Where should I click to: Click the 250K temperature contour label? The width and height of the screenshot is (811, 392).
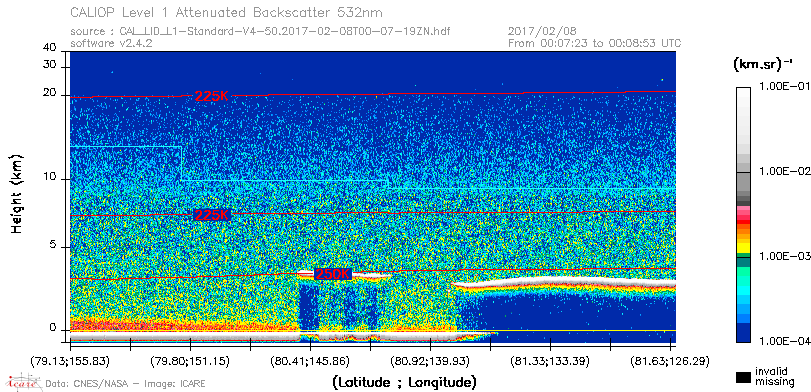point(333,275)
